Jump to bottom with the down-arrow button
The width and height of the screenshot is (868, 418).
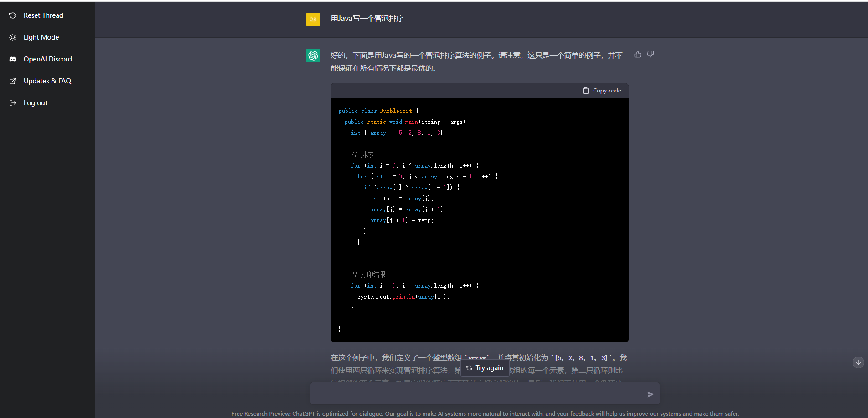[858, 362]
